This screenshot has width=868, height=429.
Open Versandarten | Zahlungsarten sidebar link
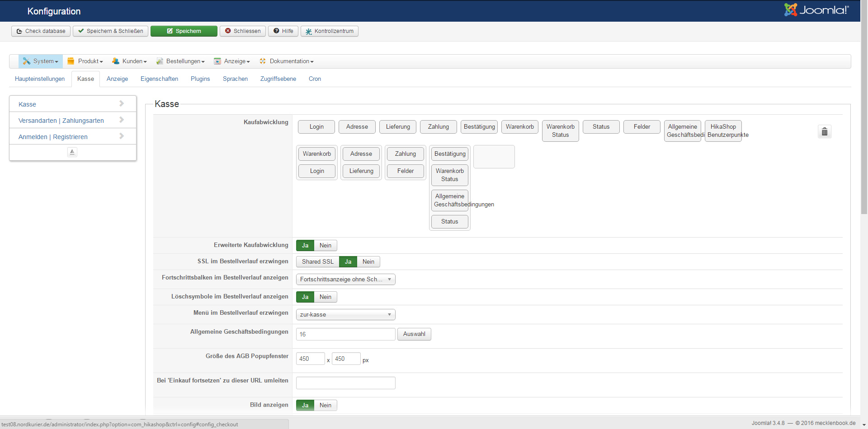[x=61, y=121]
